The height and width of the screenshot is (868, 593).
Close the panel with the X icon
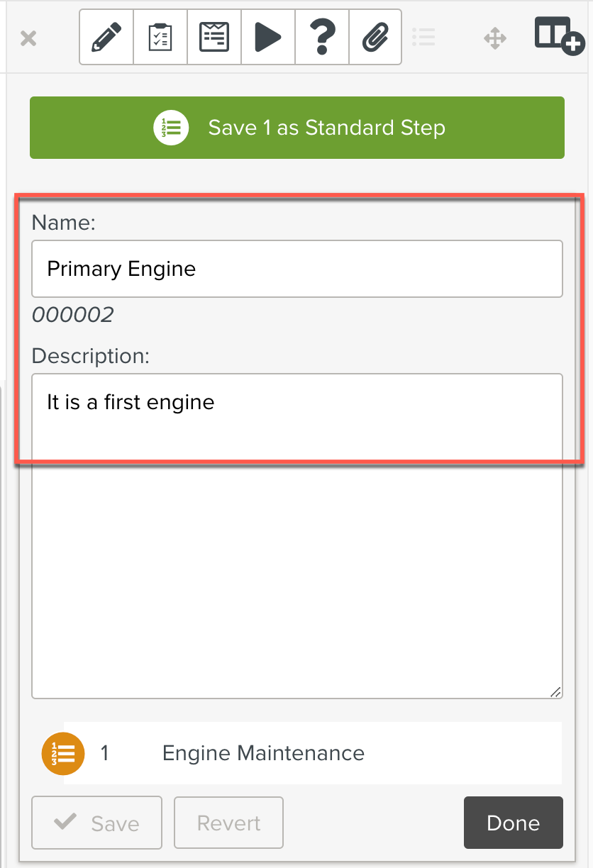(28, 38)
